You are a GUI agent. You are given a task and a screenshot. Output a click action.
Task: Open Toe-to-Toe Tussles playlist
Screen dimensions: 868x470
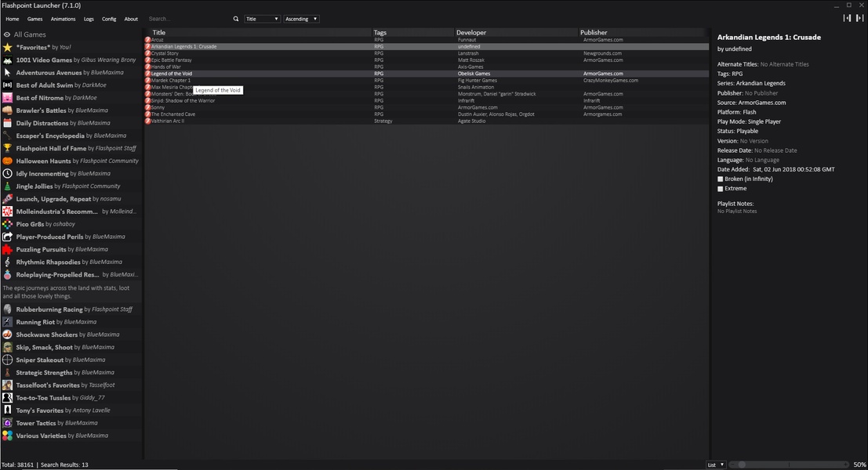(x=71, y=398)
